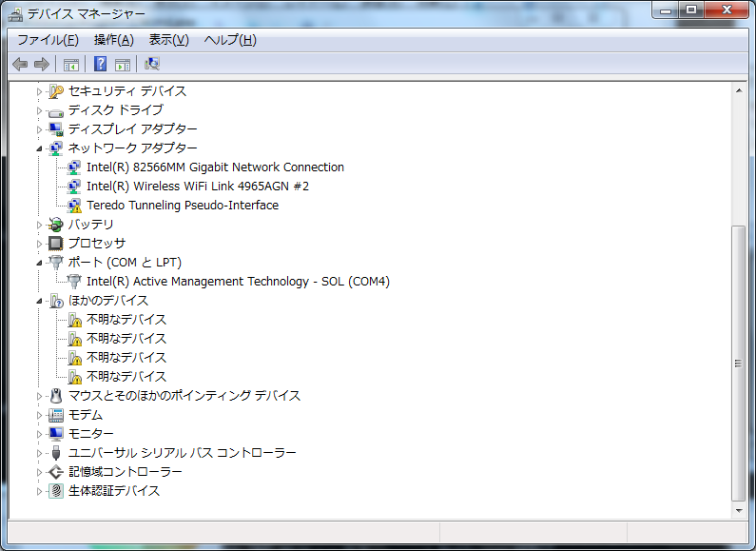The width and height of the screenshot is (756, 551).
Task: Click the scan for hardware changes icon
Action: click(x=152, y=64)
